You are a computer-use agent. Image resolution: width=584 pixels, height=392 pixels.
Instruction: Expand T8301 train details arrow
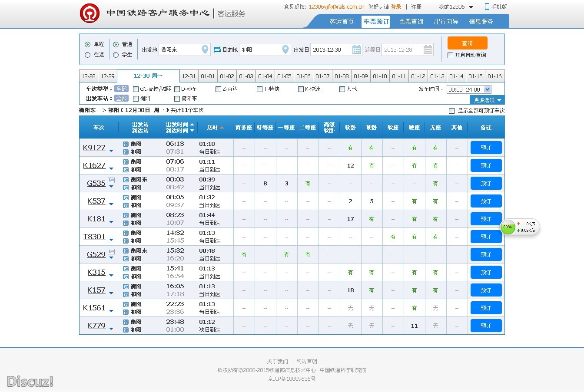coord(111,240)
